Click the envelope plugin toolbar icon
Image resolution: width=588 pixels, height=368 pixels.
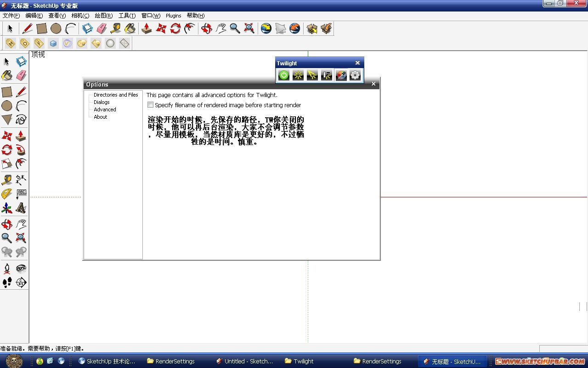(124, 43)
